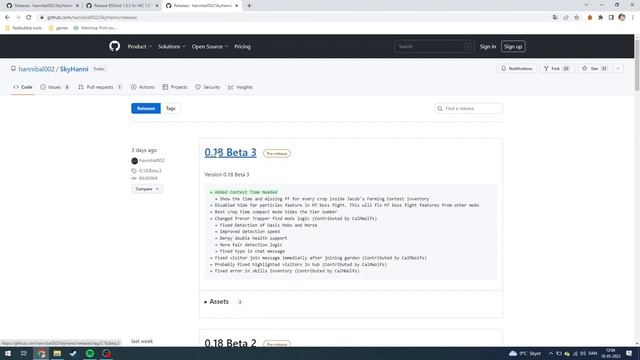Screen dimensions: 640x360
Task: Select the Releases button
Action: [146, 109]
